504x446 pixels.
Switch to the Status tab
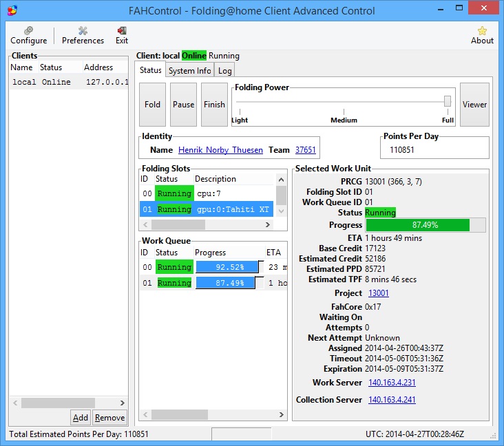coord(150,70)
